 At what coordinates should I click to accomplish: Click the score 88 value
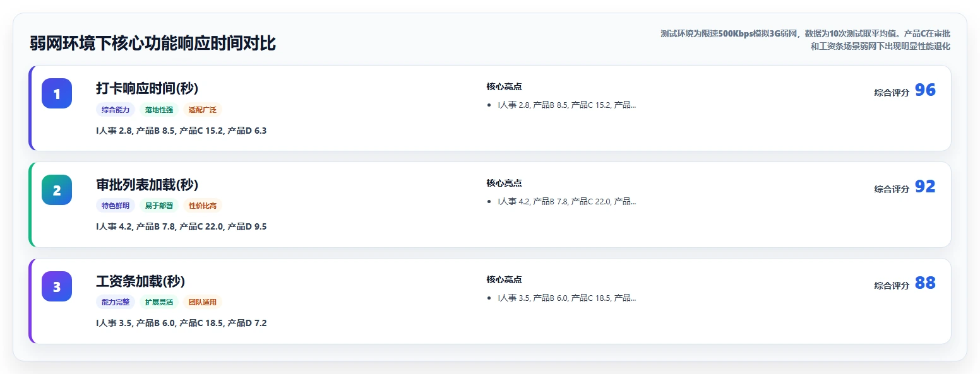point(925,283)
